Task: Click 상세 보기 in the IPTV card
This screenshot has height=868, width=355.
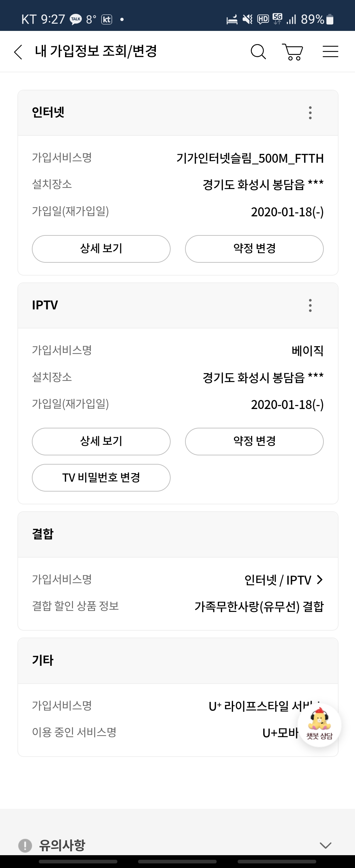Action: click(101, 442)
